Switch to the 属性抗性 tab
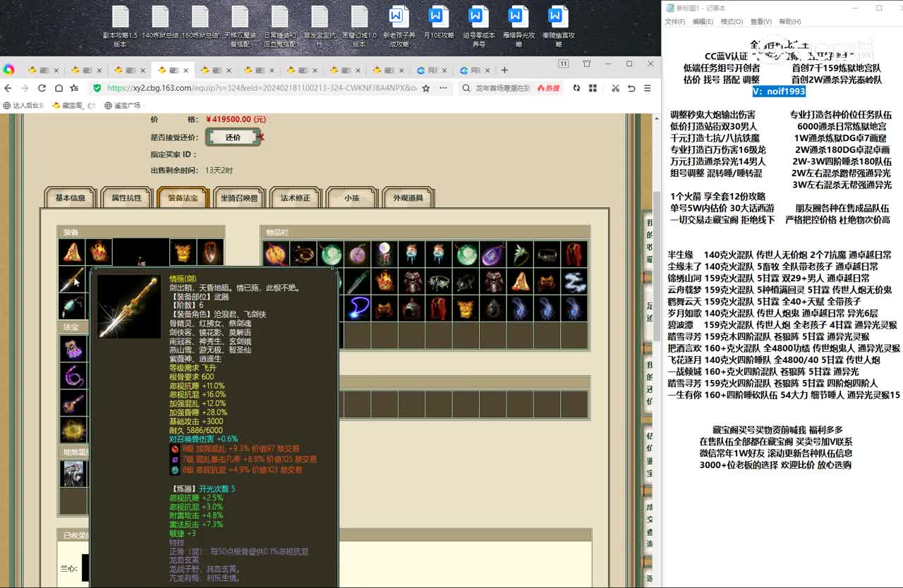 point(126,198)
